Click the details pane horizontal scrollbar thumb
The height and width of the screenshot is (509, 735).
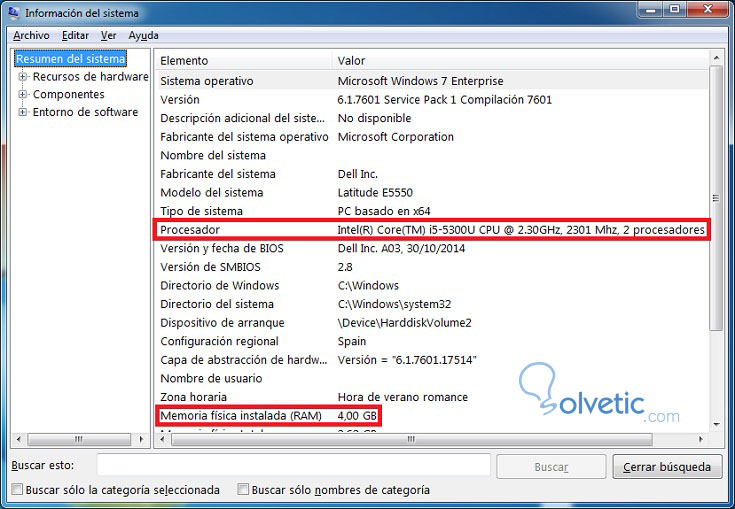(412, 440)
